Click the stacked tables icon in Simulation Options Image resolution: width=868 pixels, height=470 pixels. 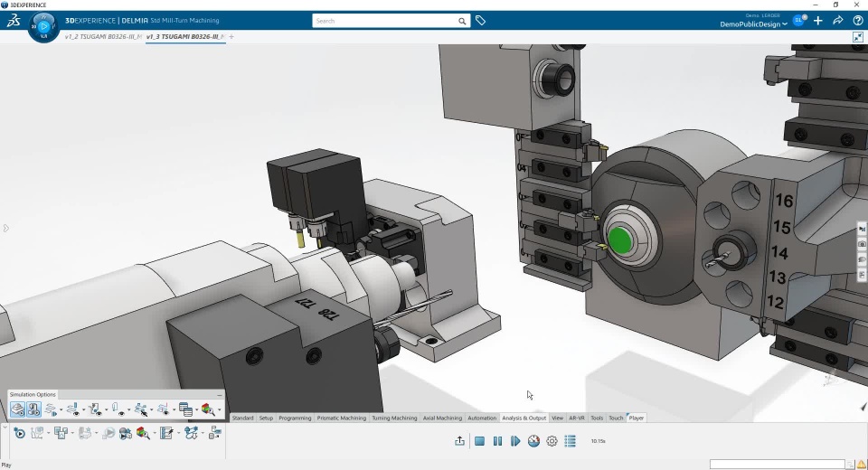click(185, 409)
